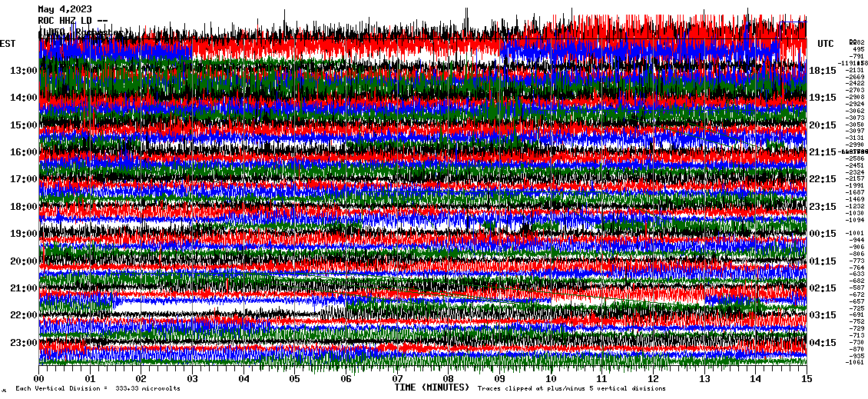
Task: Click the 05 minute tick on x-axis
Action: tap(295, 379)
